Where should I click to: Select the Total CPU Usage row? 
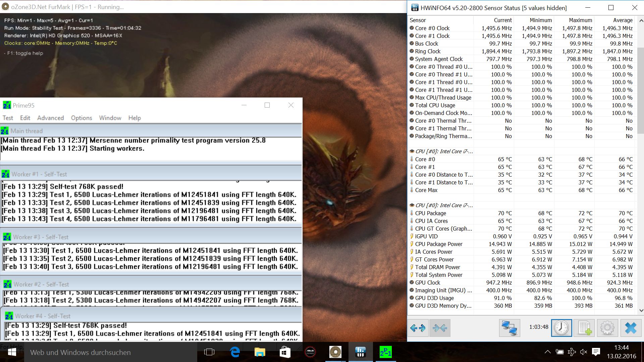point(521,105)
